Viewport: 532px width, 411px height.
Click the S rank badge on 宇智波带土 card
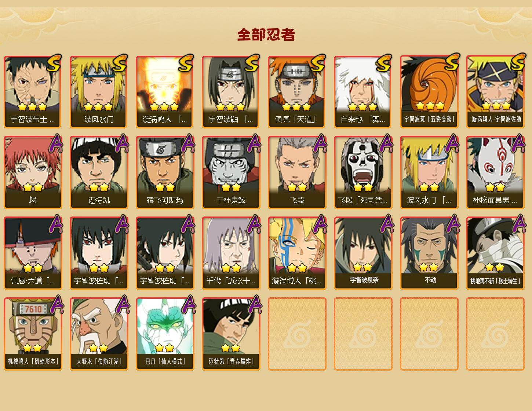point(54,63)
